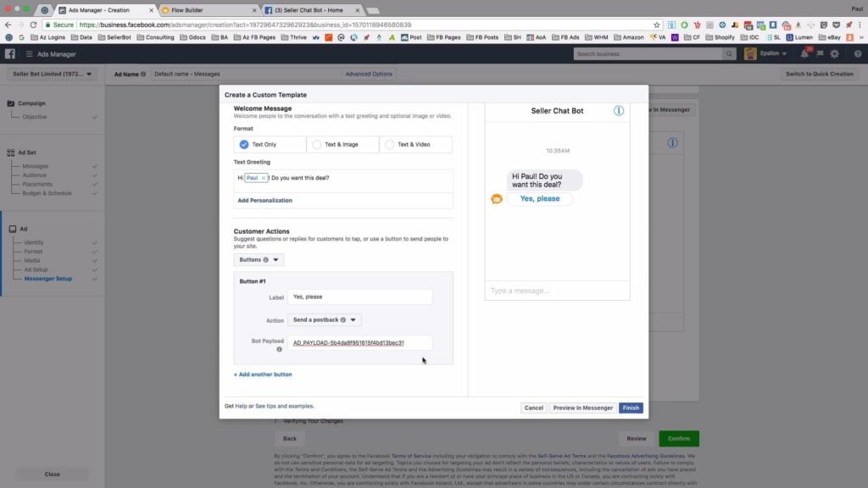Switch to Seller Chat Bot - Home tab
The width and height of the screenshot is (868, 488).
click(312, 10)
